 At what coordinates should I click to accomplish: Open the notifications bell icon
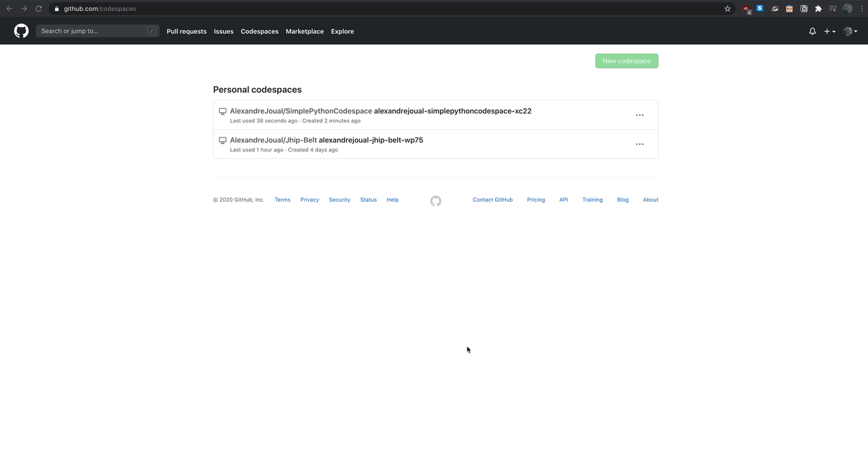tap(812, 31)
